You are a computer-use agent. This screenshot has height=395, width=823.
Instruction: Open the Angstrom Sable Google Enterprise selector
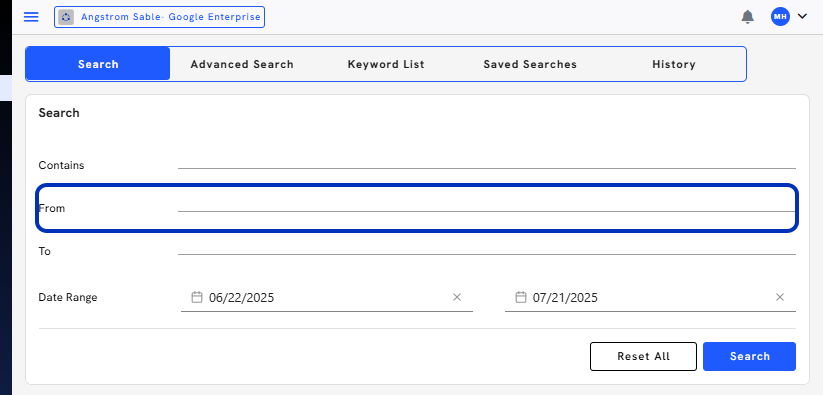(159, 17)
